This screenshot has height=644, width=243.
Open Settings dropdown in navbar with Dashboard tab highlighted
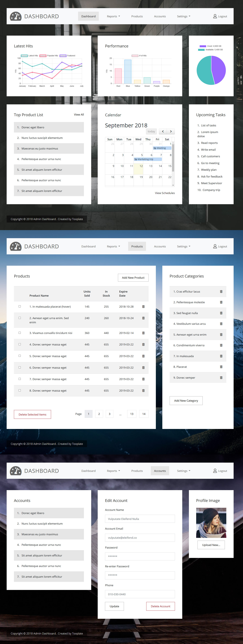(x=183, y=16)
